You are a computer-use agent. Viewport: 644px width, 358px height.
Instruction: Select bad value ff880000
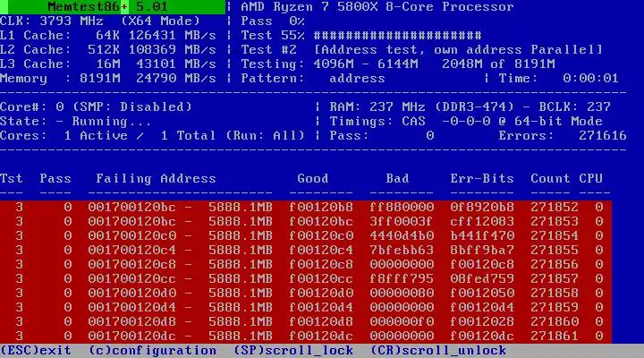(402, 207)
